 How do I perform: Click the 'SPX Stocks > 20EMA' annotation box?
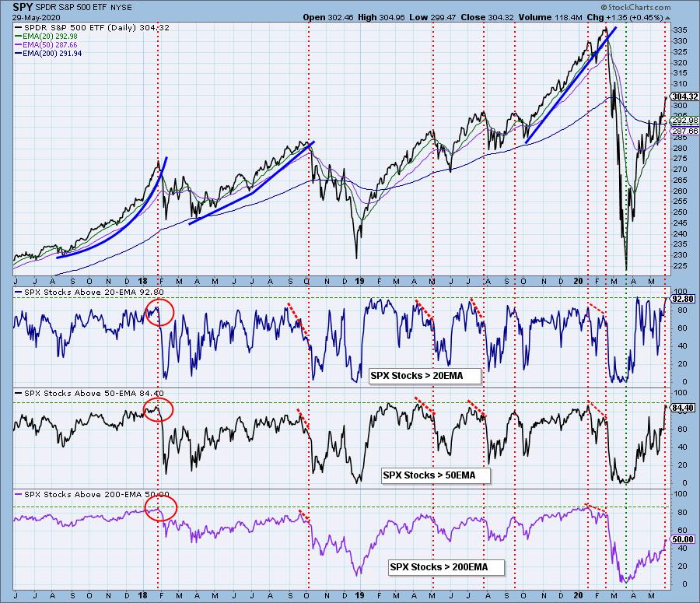tap(425, 376)
